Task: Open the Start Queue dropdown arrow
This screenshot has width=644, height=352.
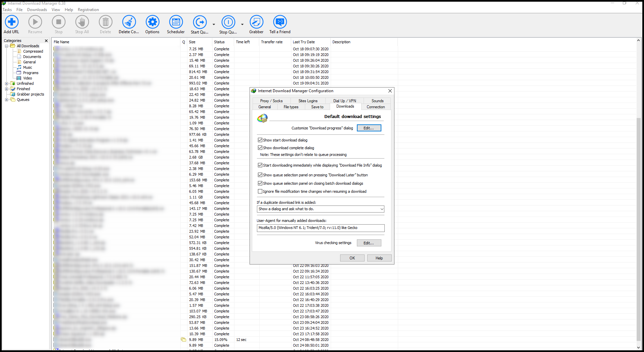Action: 214,24
